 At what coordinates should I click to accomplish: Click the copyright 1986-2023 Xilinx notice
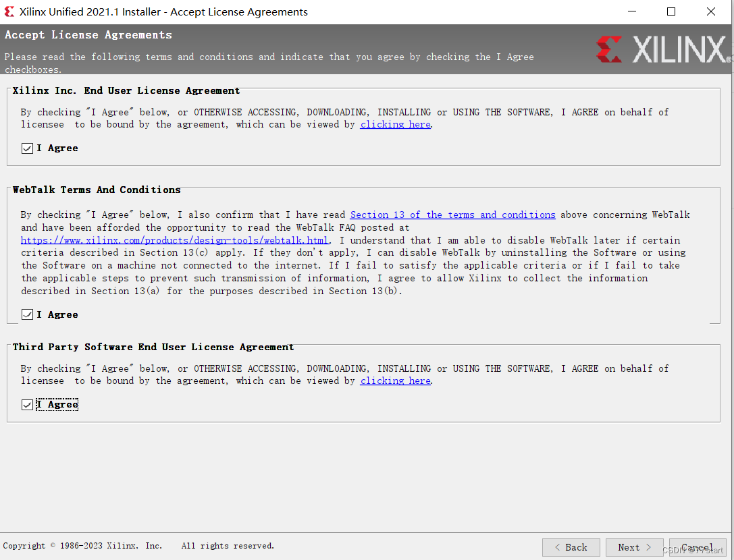(138, 546)
